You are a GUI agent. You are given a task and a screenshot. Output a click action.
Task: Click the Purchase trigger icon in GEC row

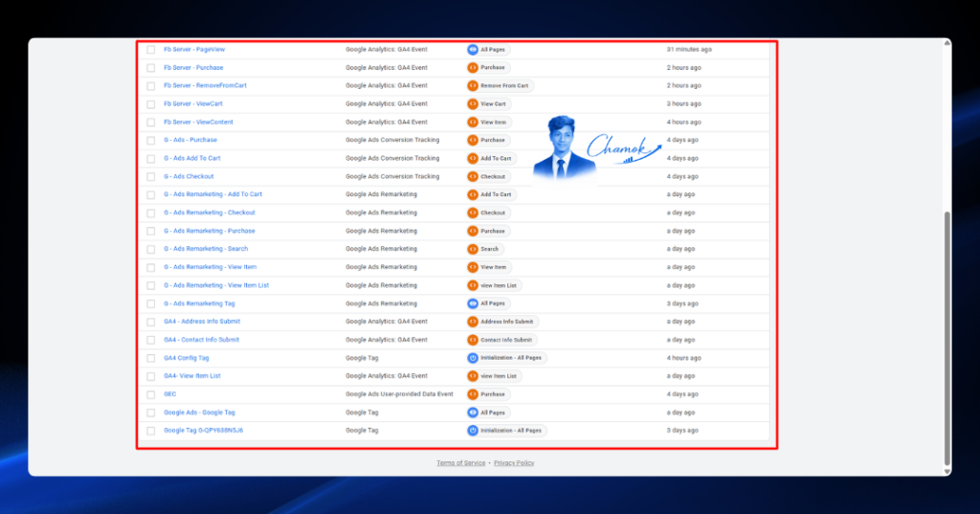[473, 394]
